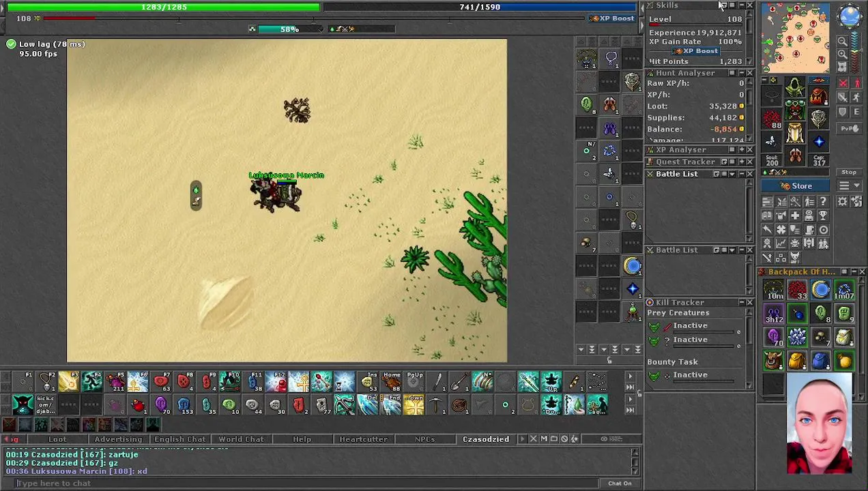Enable offensive red X combat mode
The image size is (868, 491).
[843, 83]
